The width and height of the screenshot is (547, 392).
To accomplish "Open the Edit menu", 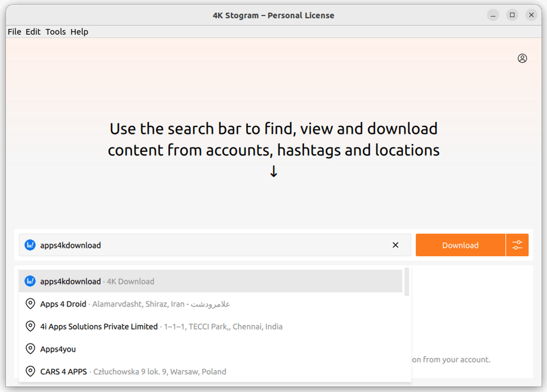I will [33, 32].
